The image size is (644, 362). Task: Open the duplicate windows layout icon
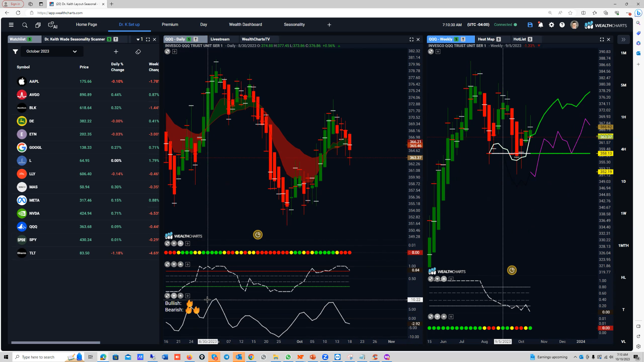[x=38, y=25]
